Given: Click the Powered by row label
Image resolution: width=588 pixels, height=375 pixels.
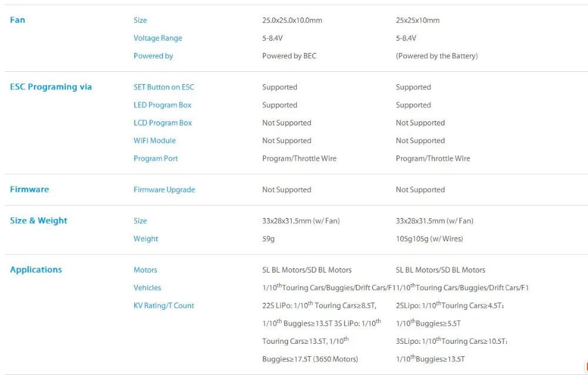Looking at the screenshot, I should point(153,56).
